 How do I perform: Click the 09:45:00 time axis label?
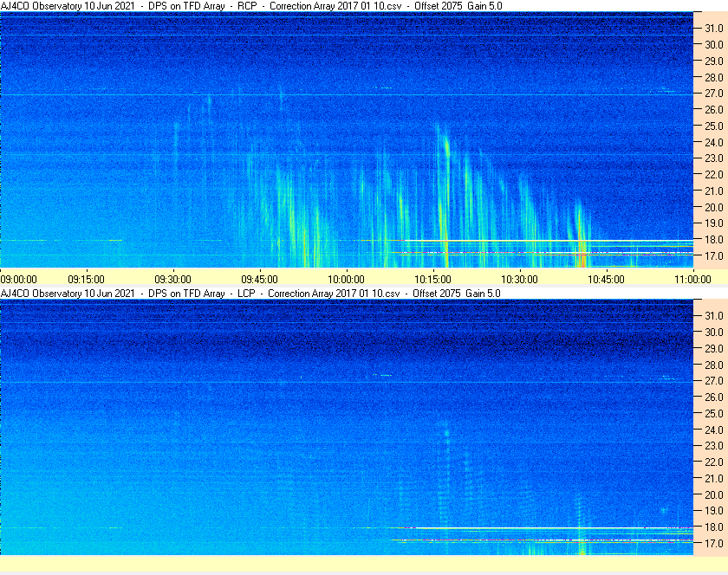pos(259,280)
